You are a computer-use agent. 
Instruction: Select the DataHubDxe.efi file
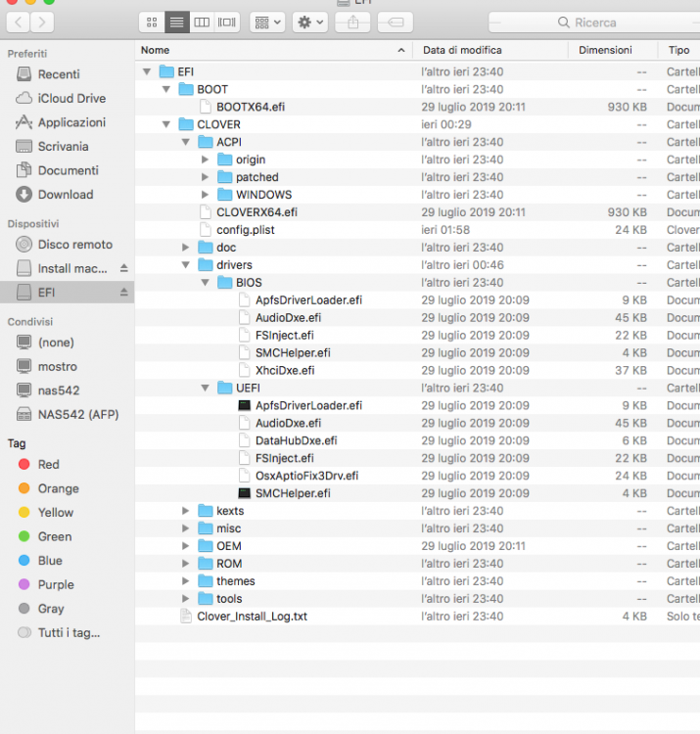click(x=296, y=440)
